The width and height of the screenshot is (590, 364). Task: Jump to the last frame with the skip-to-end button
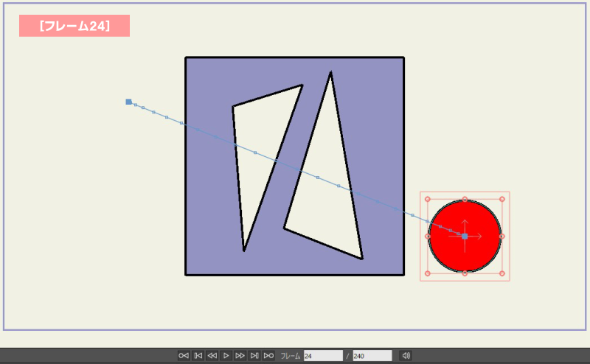254,355
